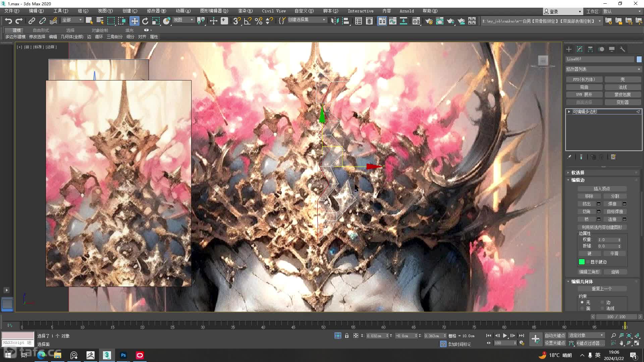Open the 登录 sign-in dropdown

562,11
